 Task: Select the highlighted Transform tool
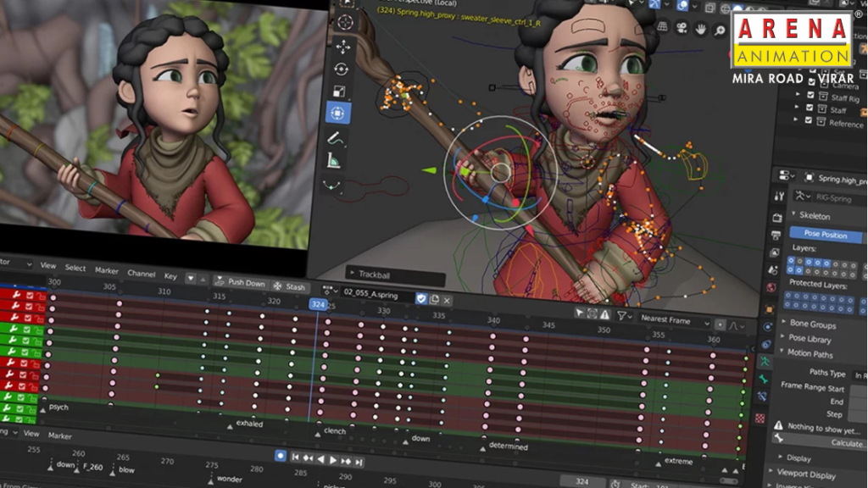[337, 113]
